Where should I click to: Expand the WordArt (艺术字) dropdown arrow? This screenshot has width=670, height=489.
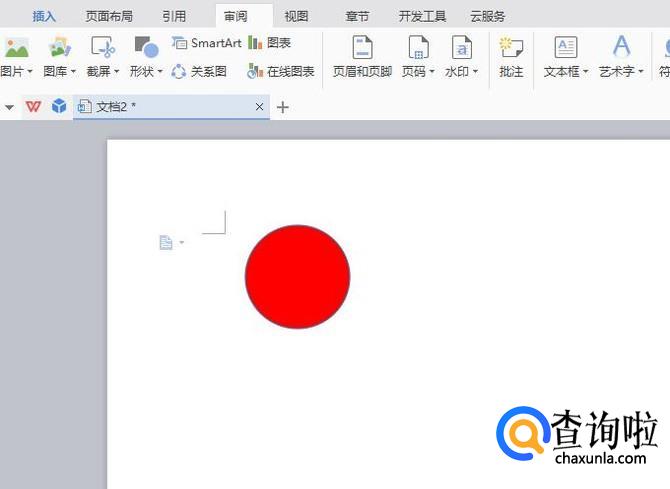pos(641,71)
